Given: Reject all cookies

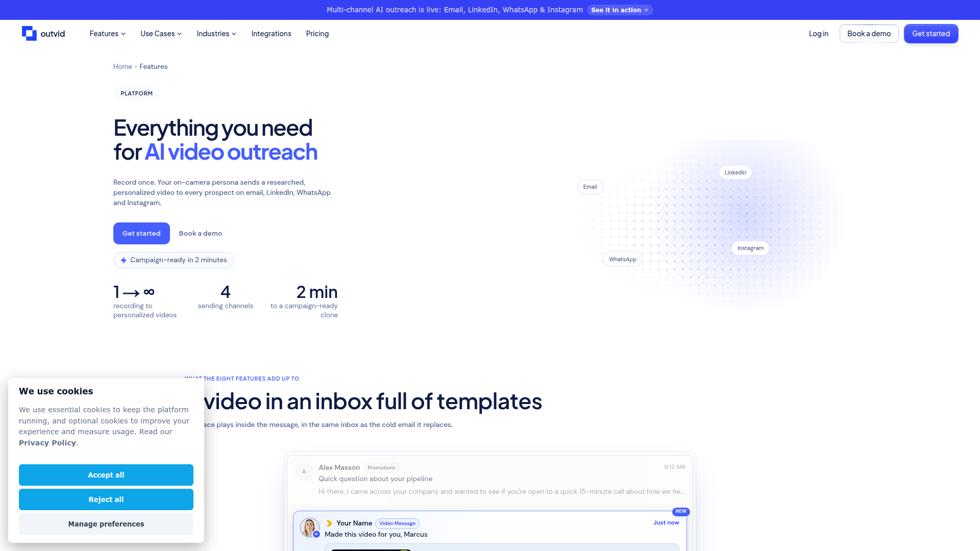Looking at the screenshot, I should (x=106, y=499).
